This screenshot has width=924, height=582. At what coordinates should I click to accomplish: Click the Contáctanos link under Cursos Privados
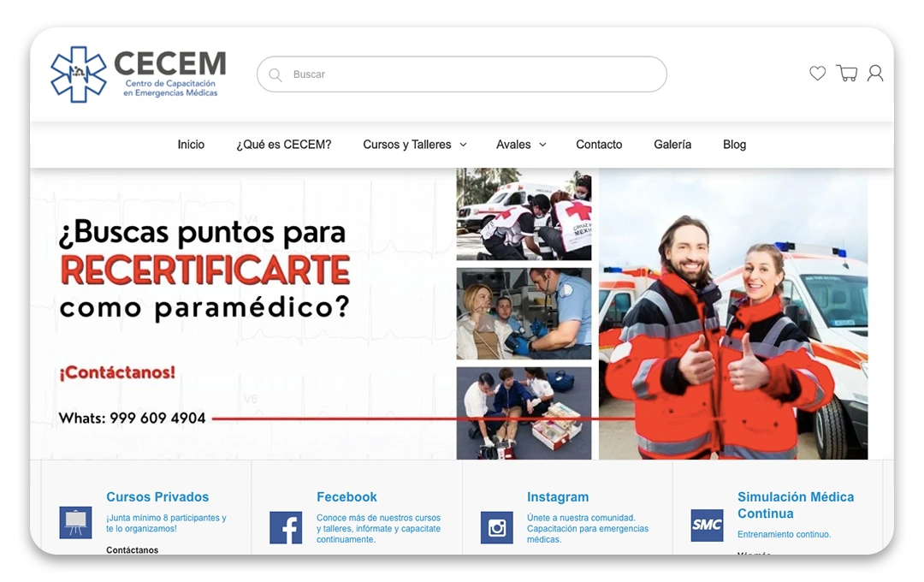click(x=133, y=549)
